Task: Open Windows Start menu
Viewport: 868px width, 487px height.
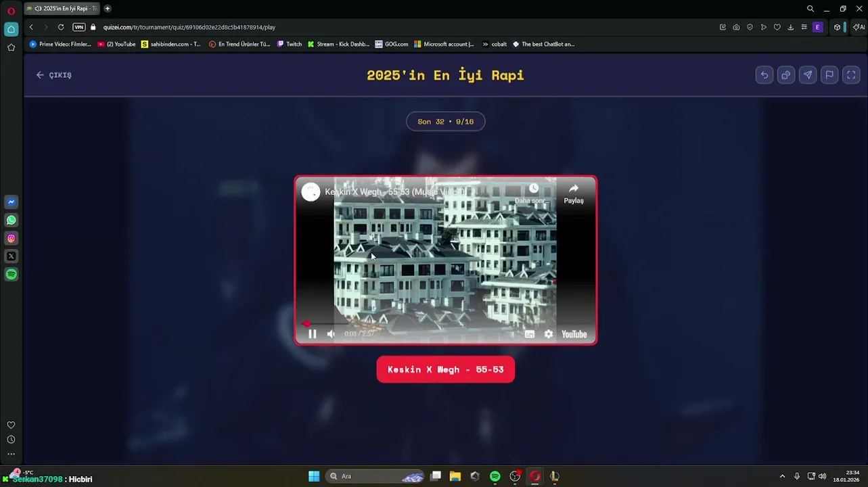Action: (314, 476)
